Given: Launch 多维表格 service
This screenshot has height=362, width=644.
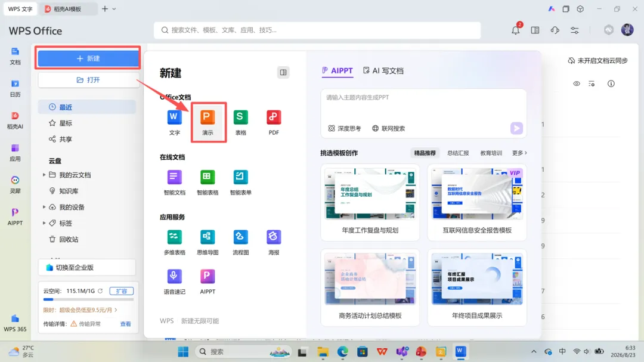Looking at the screenshot, I should (175, 243).
